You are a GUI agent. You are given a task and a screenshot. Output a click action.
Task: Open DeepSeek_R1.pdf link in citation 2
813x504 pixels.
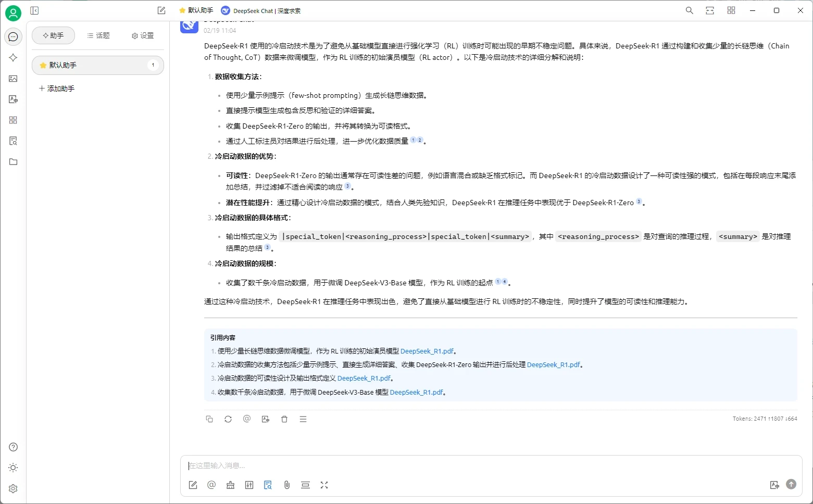(x=554, y=365)
